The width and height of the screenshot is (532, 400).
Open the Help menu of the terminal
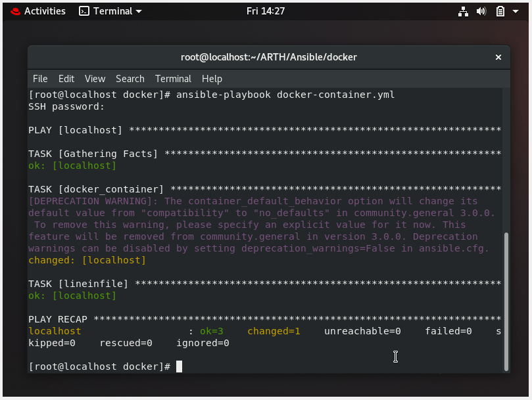coord(212,79)
